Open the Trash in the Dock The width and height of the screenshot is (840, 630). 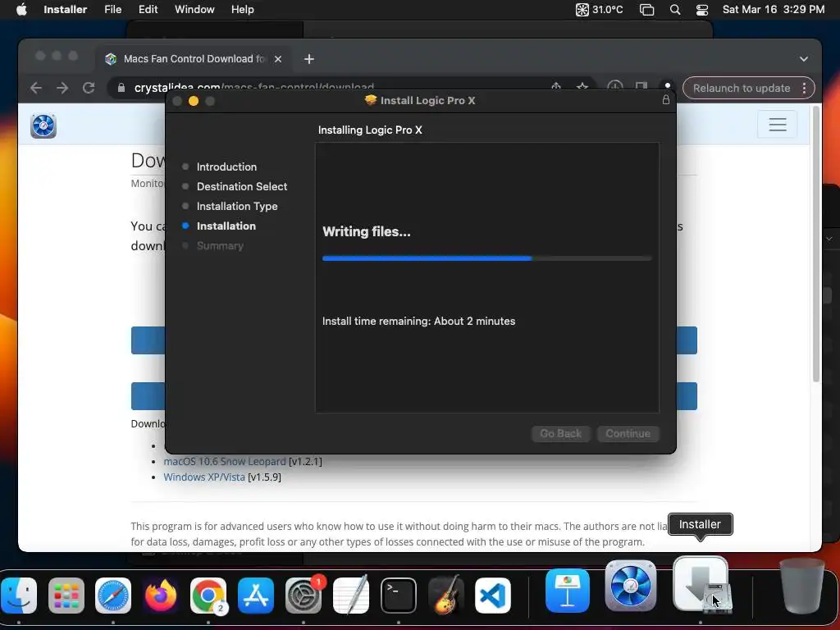[x=801, y=586]
